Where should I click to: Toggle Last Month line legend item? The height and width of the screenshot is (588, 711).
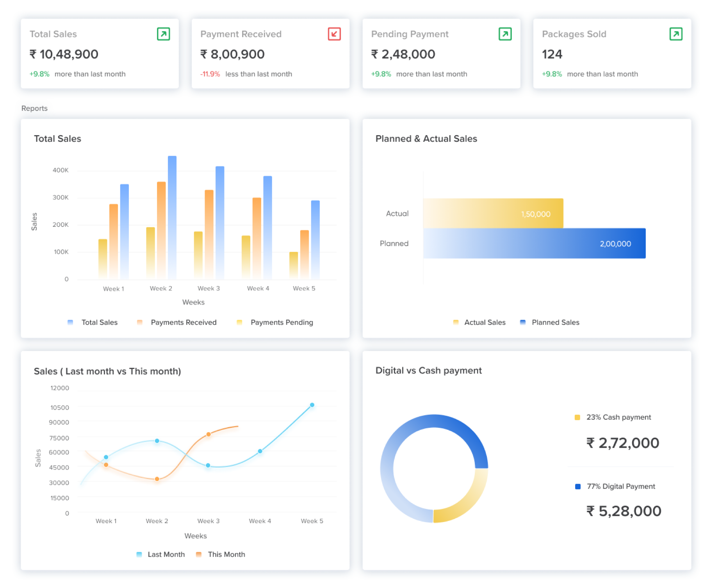(x=161, y=554)
